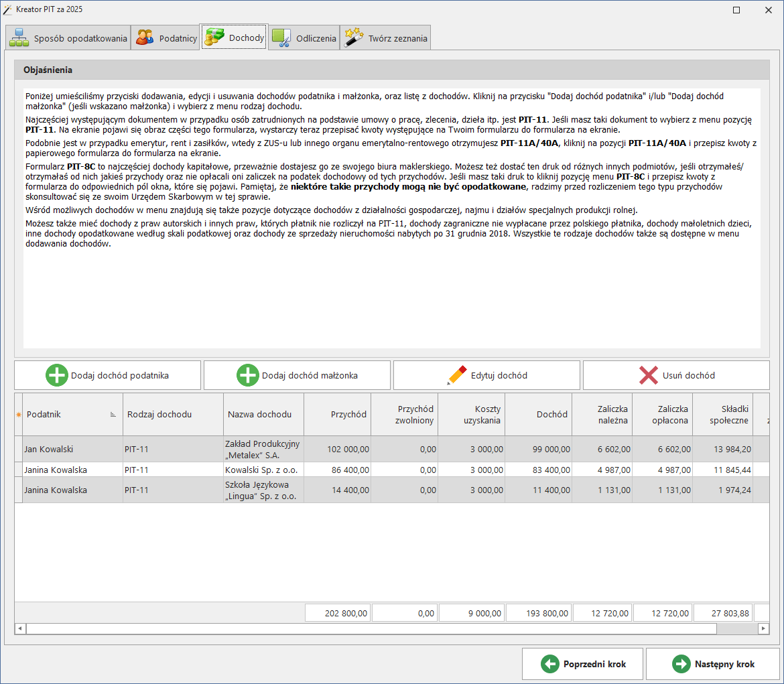
Task: Click the Edytuj dochód button
Action: 486,375
